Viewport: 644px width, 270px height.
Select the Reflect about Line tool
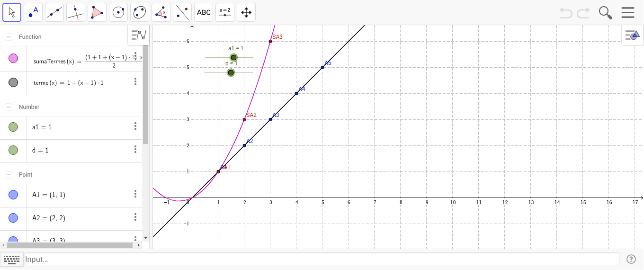(182, 12)
